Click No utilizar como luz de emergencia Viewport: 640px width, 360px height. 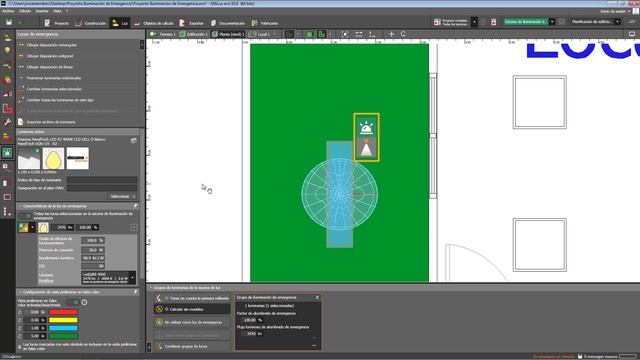pos(193,322)
